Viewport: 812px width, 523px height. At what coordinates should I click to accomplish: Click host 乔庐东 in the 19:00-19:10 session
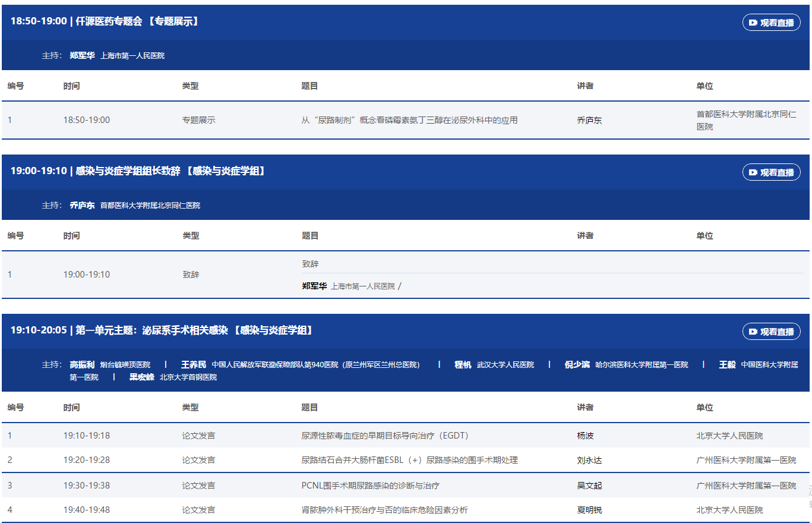pyautogui.click(x=82, y=205)
